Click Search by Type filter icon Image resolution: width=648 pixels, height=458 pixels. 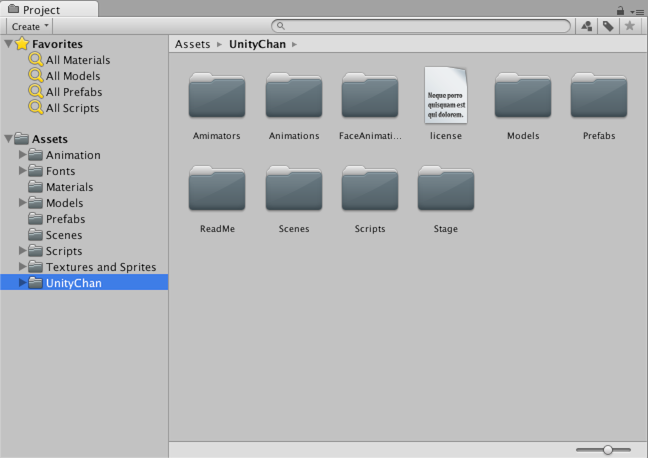586,26
